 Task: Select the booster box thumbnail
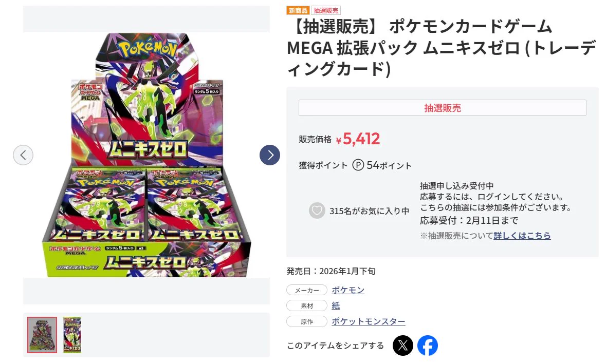click(x=42, y=335)
